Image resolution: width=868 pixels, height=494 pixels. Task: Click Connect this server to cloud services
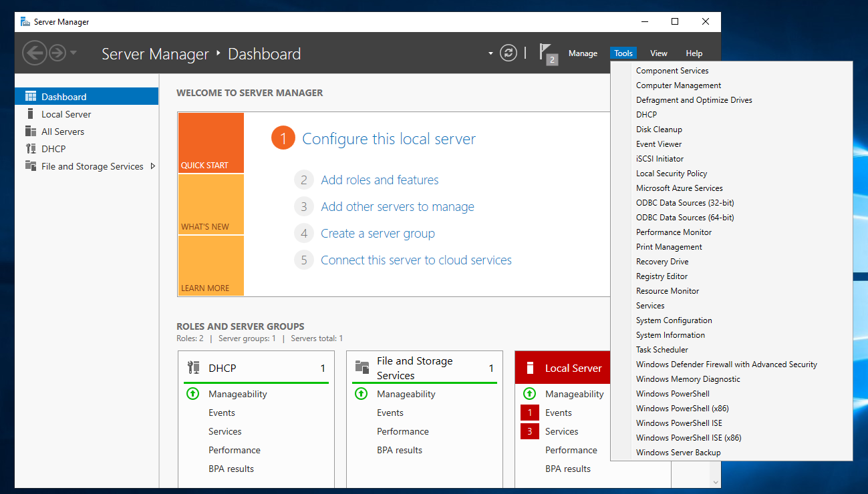pos(416,260)
